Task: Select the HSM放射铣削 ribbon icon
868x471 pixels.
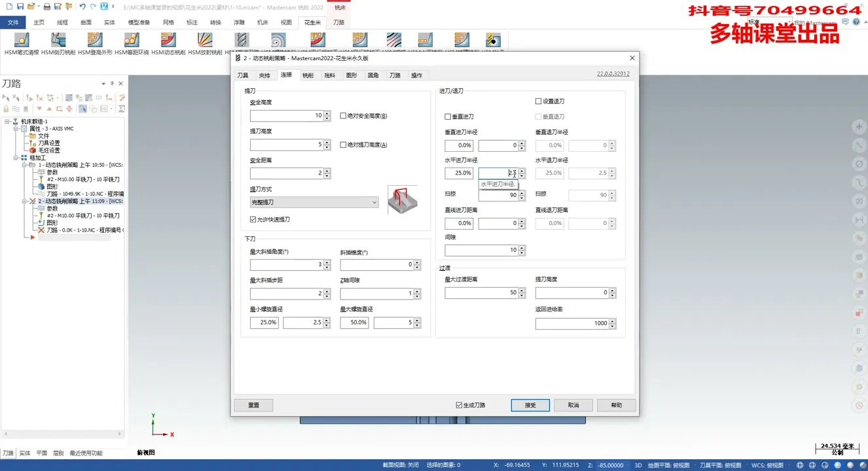Action: (205, 41)
